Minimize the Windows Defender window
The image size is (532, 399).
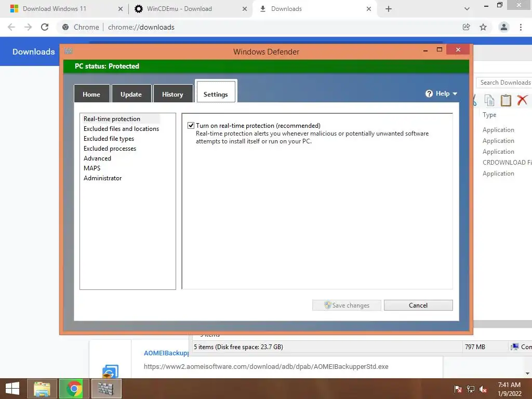tap(425, 50)
